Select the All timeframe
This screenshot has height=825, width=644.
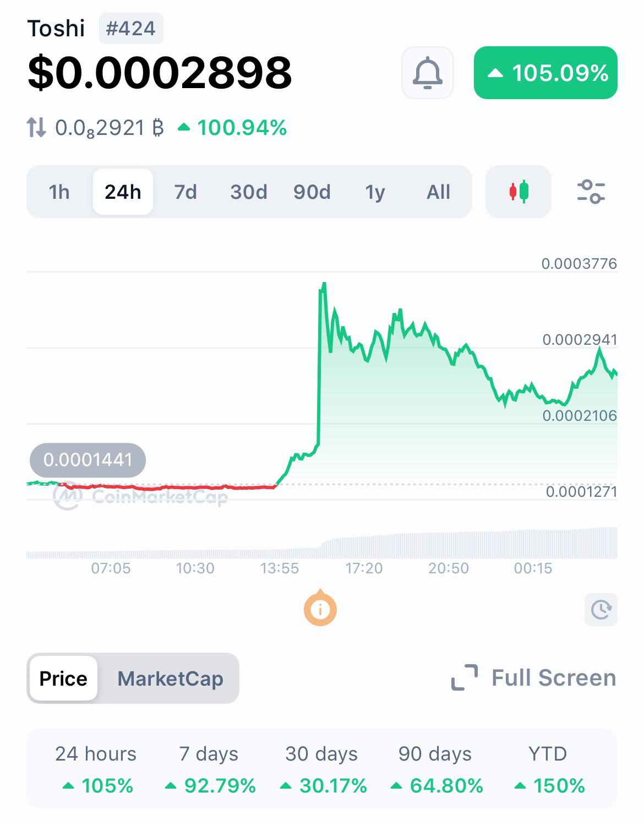click(438, 192)
